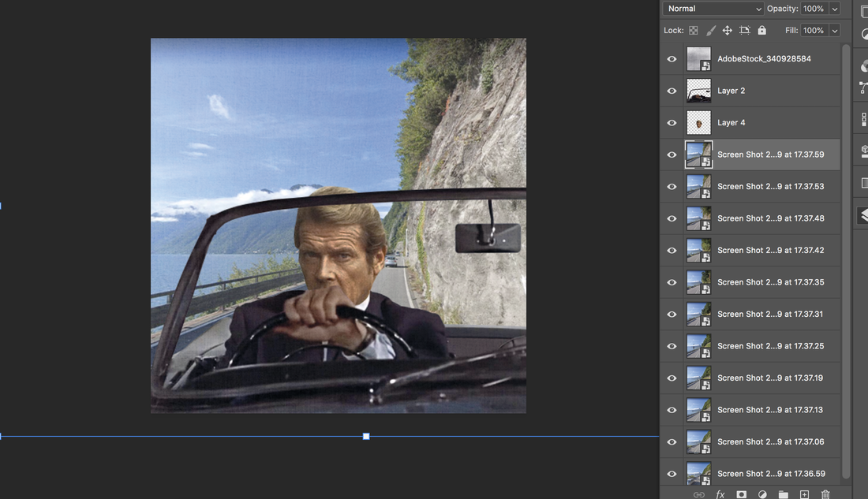
Task: Toggle visibility of Layer 4
Action: click(x=672, y=123)
